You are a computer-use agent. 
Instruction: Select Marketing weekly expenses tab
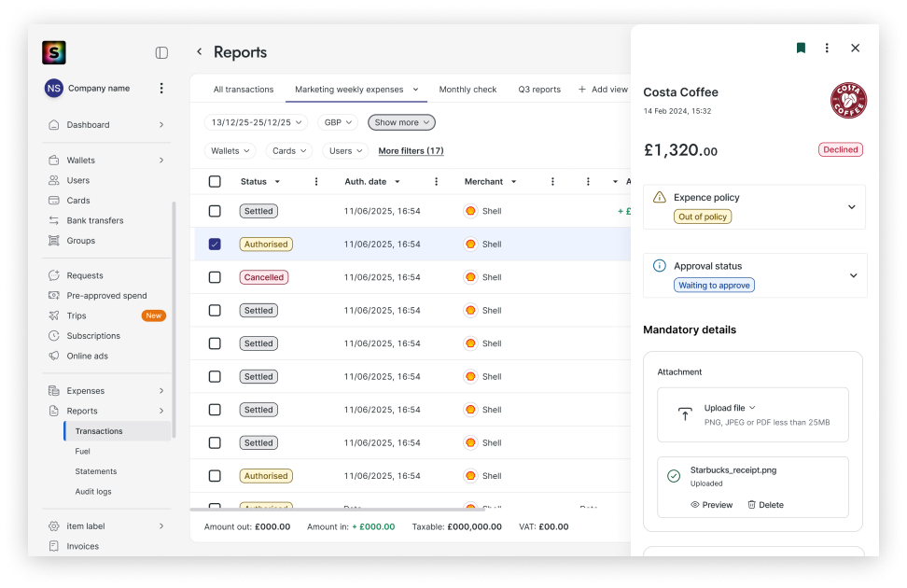[349, 89]
